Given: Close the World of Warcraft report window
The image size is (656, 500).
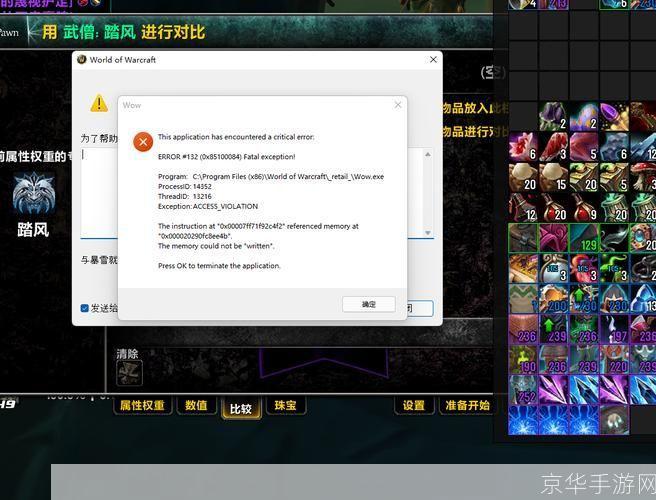Looking at the screenshot, I should point(433,60).
